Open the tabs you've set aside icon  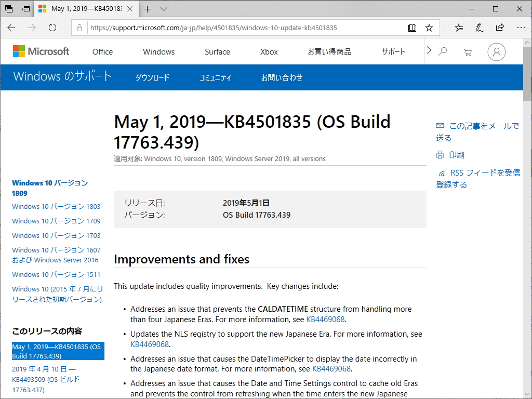click(x=9, y=9)
